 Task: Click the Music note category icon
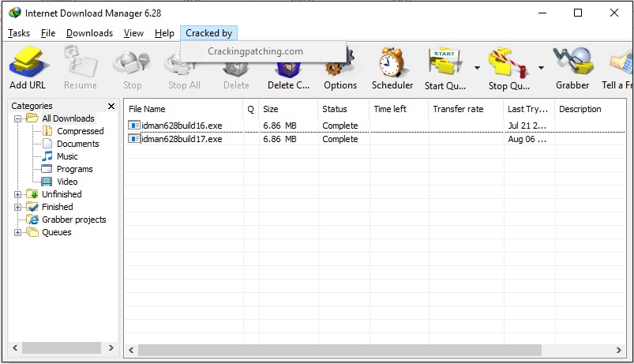(x=47, y=156)
